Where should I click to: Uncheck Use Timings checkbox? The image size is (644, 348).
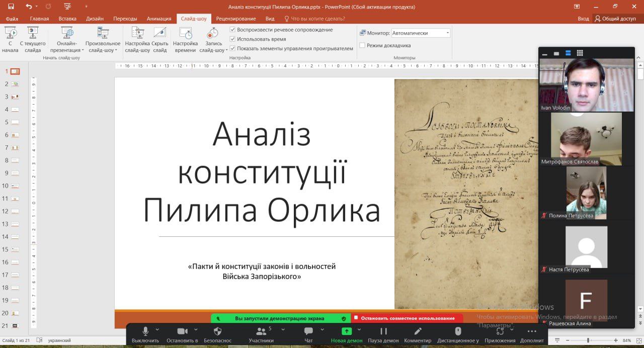click(x=232, y=39)
